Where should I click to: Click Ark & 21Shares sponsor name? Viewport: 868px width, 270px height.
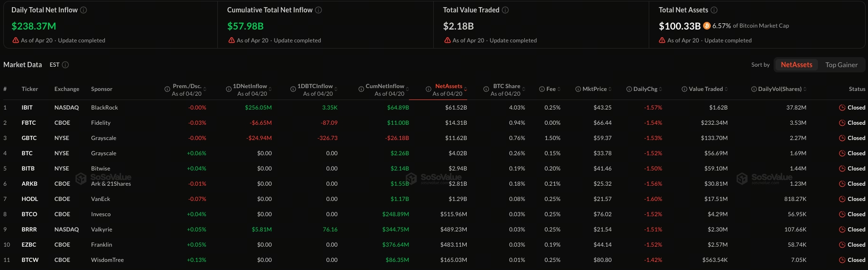click(111, 184)
